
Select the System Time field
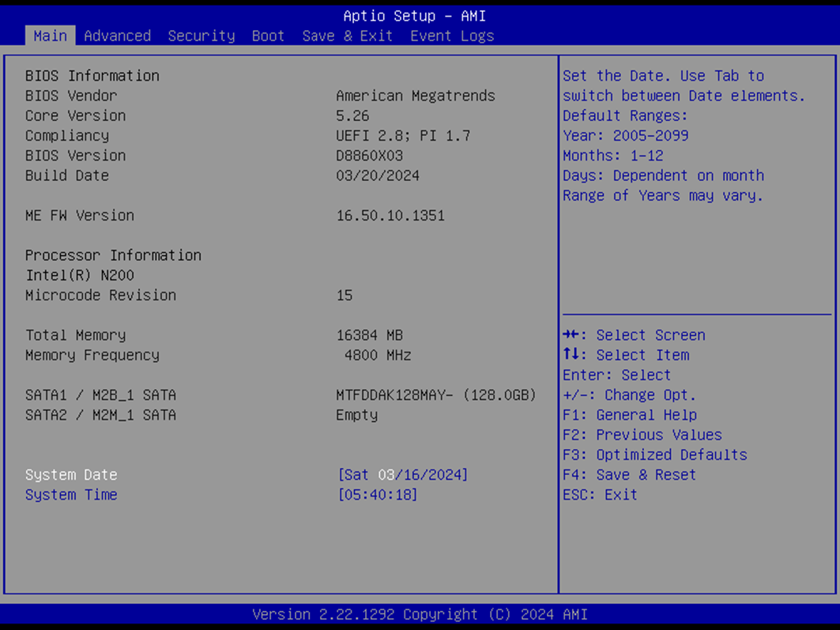[x=71, y=494]
